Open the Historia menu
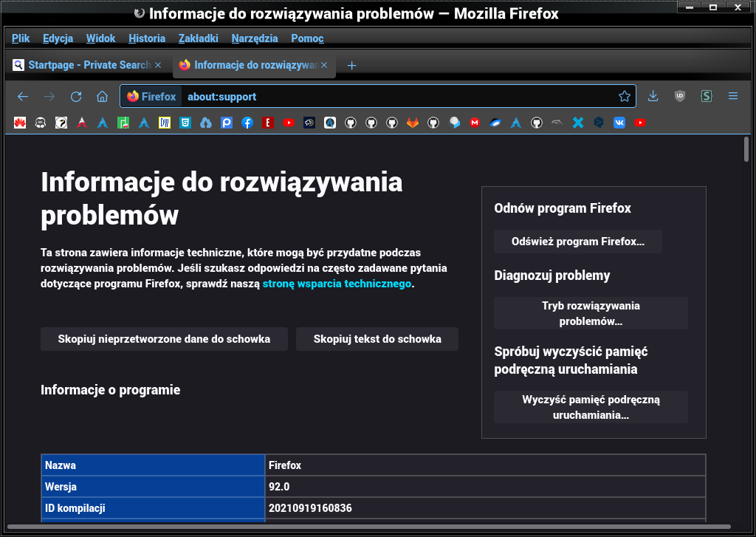The height and width of the screenshot is (537, 756). pyautogui.click(x=147, y=38)
